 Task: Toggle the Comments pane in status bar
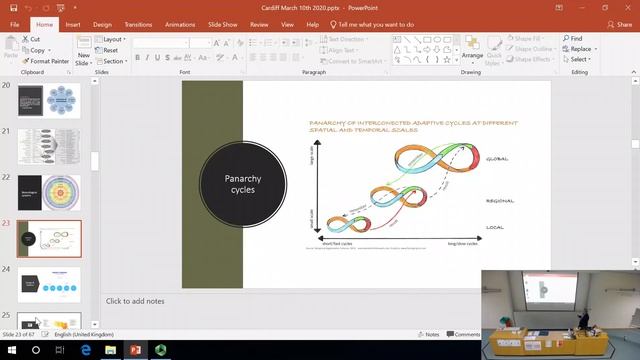463,334
